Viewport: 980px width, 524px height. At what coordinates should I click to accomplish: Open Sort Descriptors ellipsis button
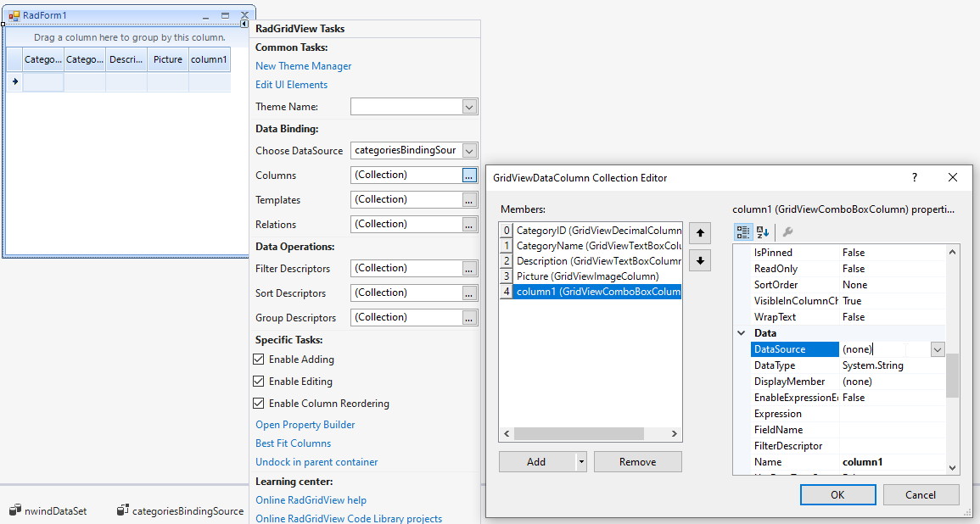point(469,293)
